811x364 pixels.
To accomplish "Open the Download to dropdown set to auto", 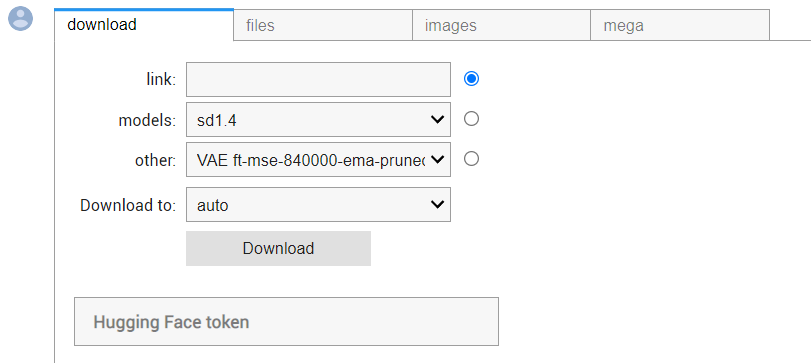I will point(318,205).
